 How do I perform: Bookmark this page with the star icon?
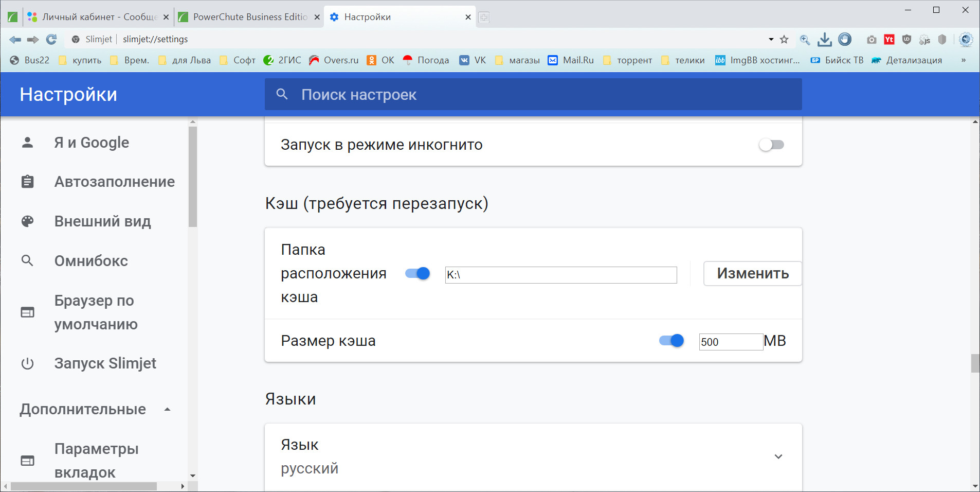pyautogui.click(x=784, y=39)
